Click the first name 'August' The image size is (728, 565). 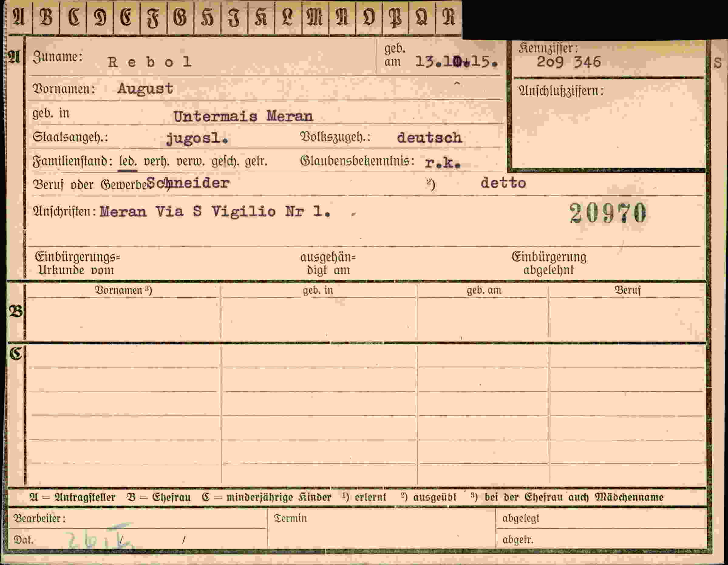[x=145, y=89]
